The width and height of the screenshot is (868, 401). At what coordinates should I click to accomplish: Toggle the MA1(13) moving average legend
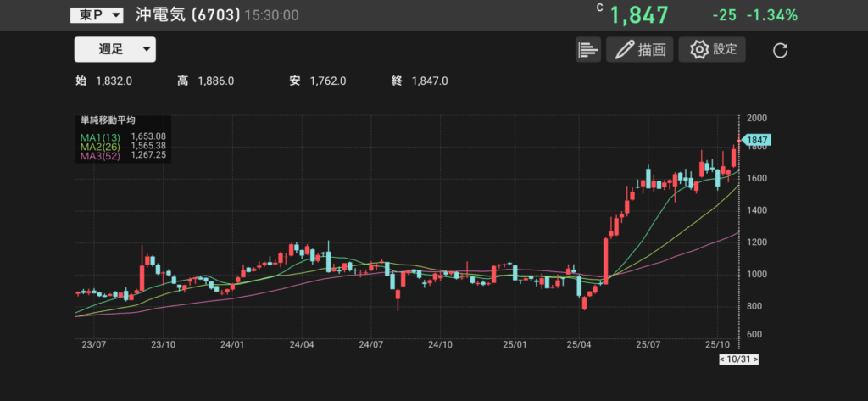(x=98, y=136)
